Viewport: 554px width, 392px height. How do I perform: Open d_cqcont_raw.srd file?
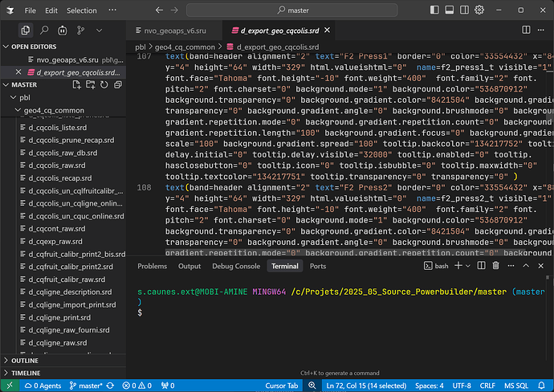tap(57, 229)
